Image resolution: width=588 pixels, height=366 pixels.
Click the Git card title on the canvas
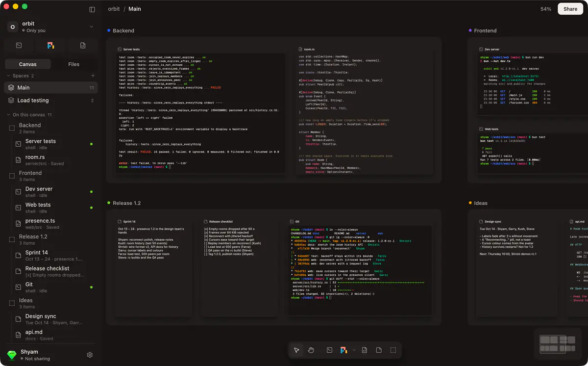(297, 222)
